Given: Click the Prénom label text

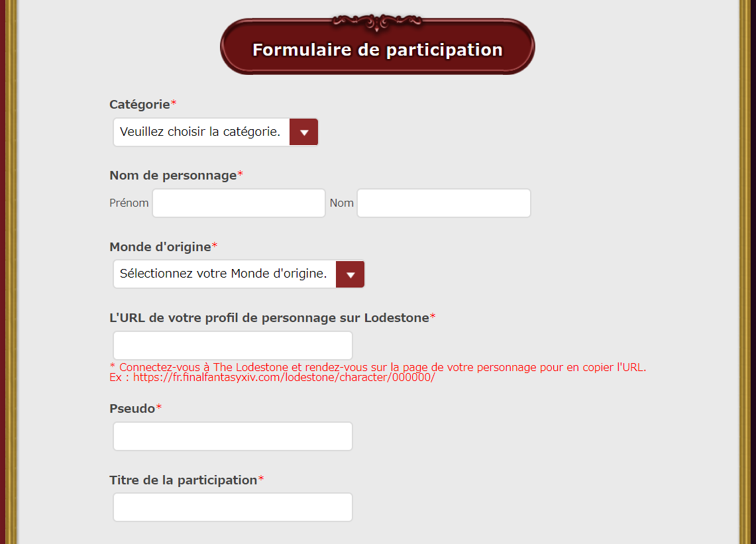Looking at the screenshot, I should (129, 203).
